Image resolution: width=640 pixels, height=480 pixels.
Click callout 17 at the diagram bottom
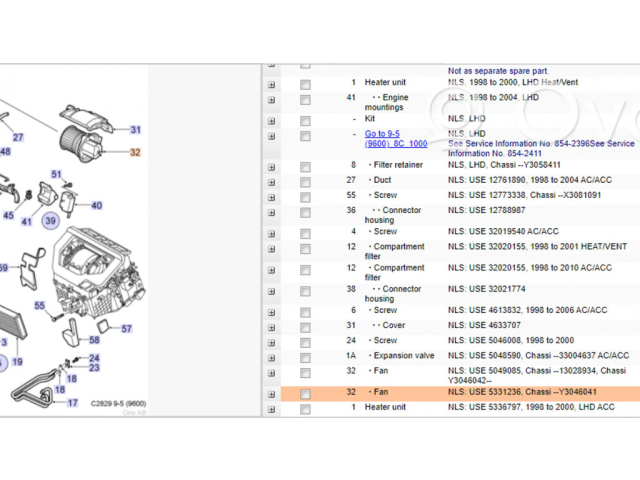72,403
